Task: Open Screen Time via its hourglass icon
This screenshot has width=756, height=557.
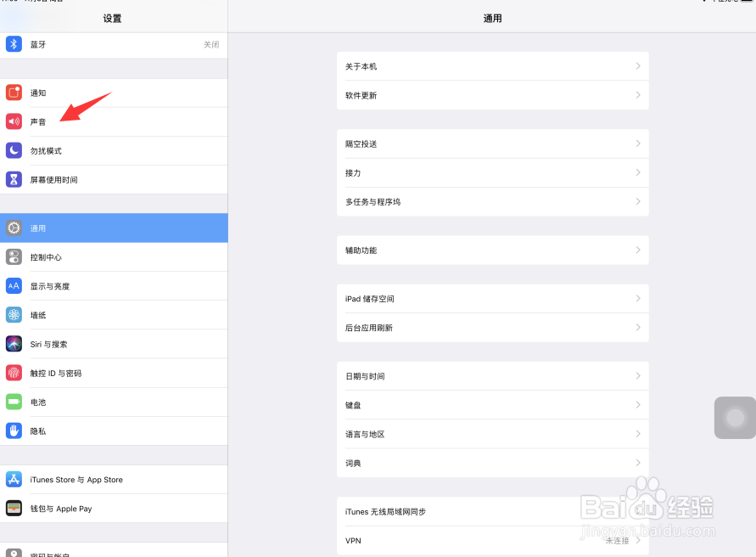Action: (14, 179)
